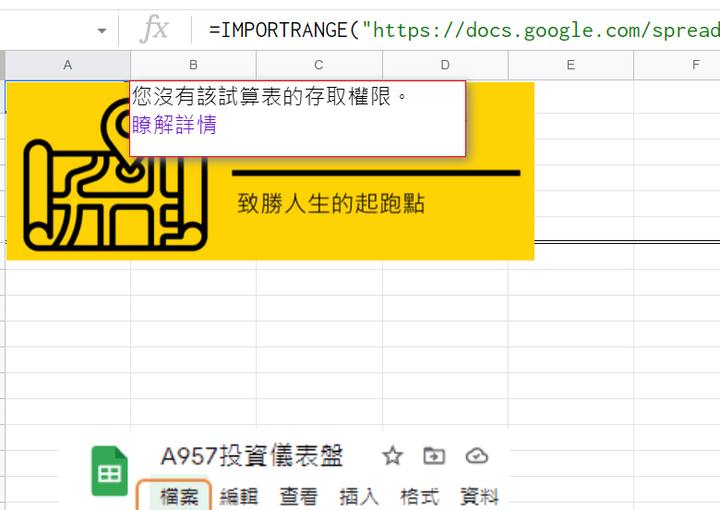This screenshot has height=510, width=720.
Task: Click the 您沒有該試算表的存取權限 error message
Action: pyautogui.click(x=270, y=96)
